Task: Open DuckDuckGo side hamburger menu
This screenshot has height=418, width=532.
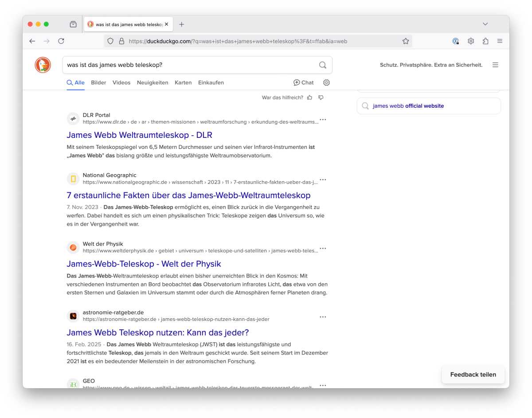Action: pos(495,65)
